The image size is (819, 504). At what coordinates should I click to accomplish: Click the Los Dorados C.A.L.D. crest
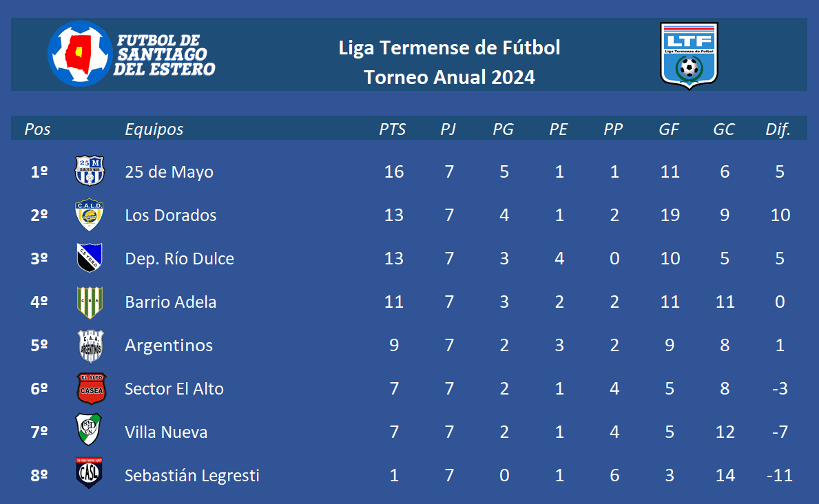pos(90,214)
